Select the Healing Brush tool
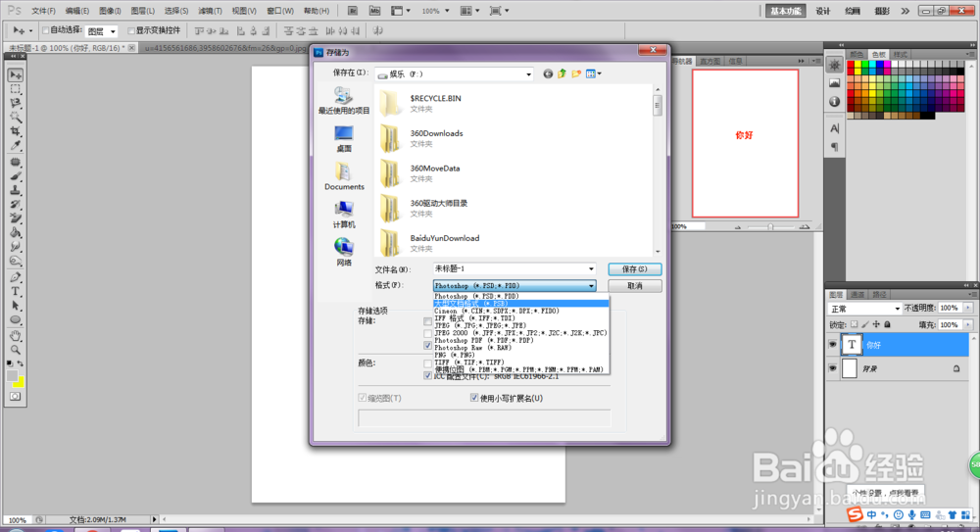Screen dimensions: 980x532 pyautogui.click(x=16, y=162)
